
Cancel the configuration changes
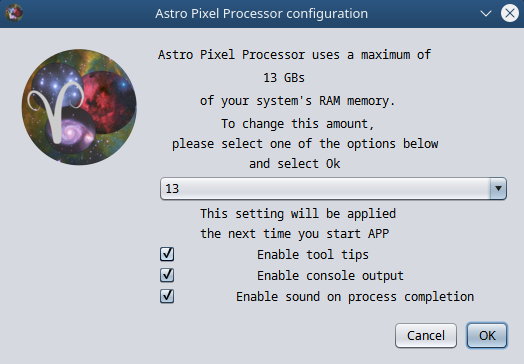pyautogui.click(x=426, y=336)
